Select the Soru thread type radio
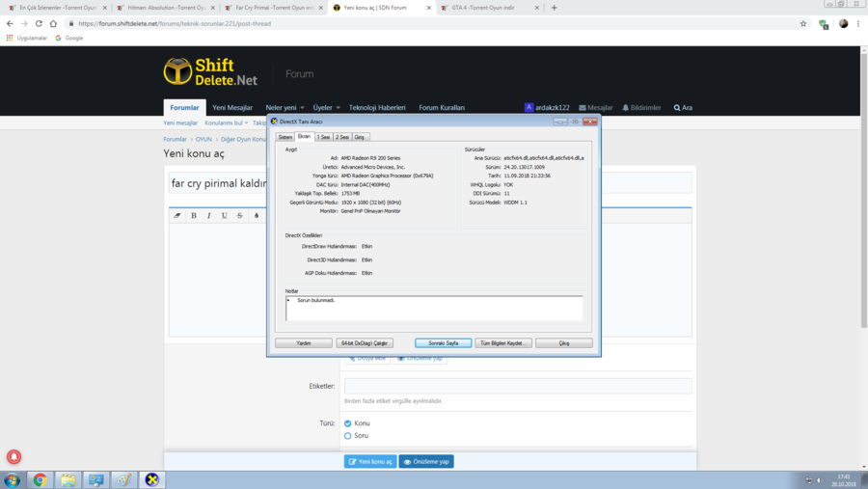Screen dimensions: 868x489 point(347,436)
